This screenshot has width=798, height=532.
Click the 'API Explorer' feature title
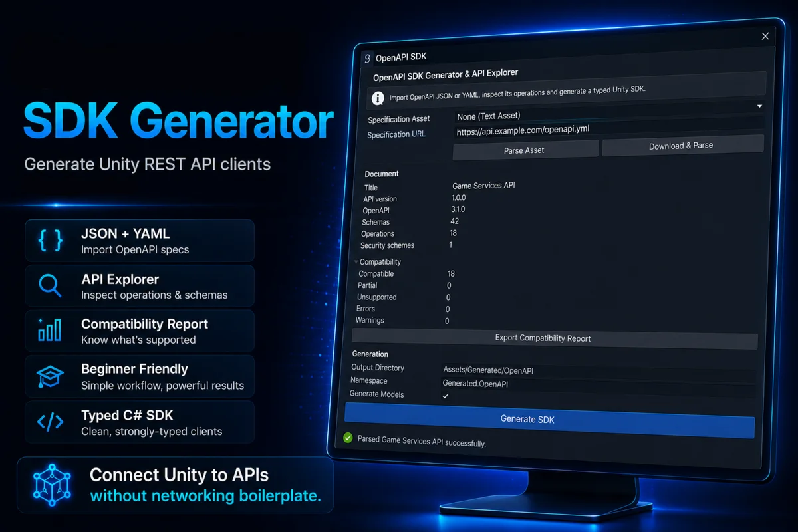(120, 279)
